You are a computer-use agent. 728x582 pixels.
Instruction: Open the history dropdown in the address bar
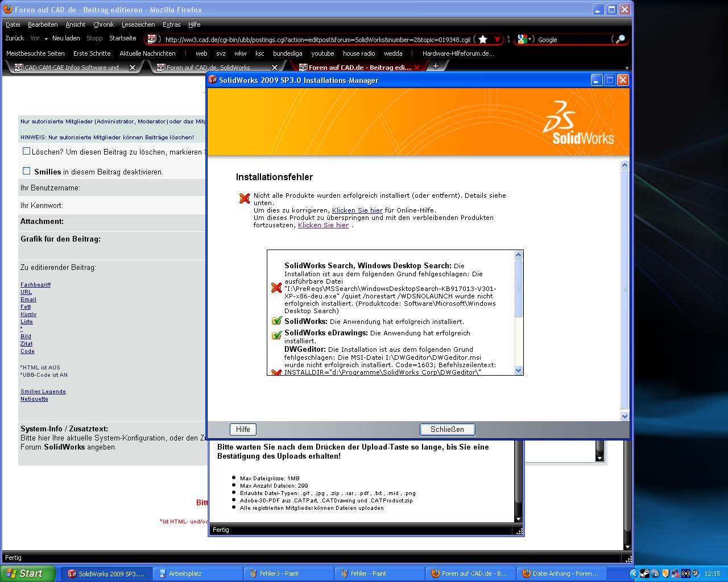tap(497, 39)
